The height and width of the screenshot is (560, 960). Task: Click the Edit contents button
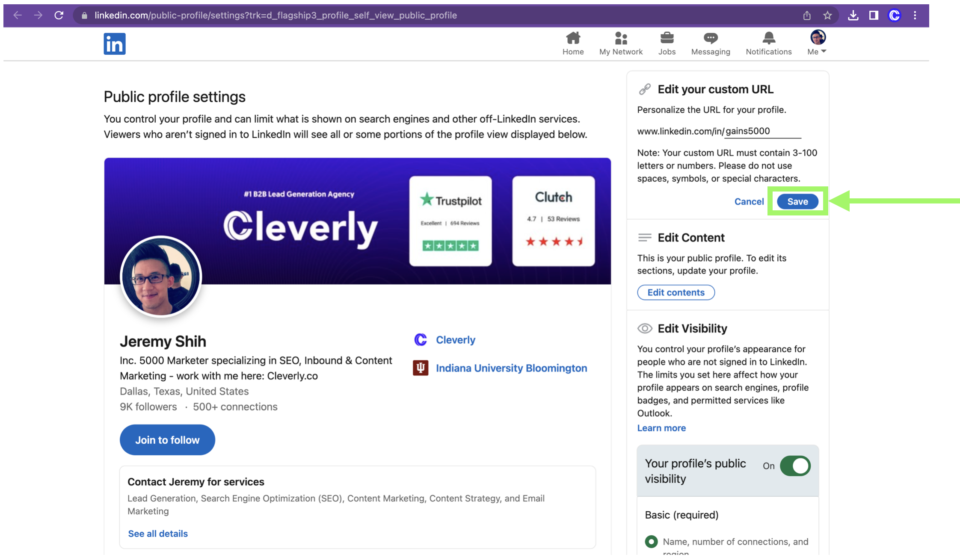pos(676,292)
